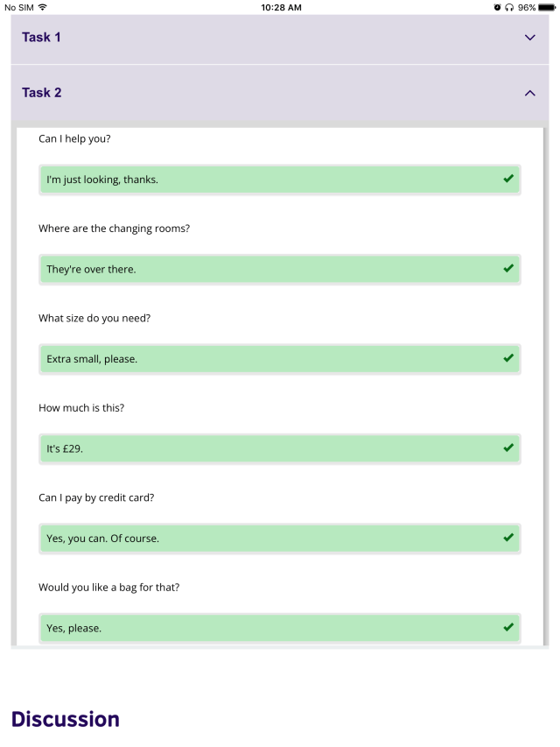This screenshot has height=747, width=560.
Task: Click checkmark beside "It's £29." answer
Action: pos(508,448)
